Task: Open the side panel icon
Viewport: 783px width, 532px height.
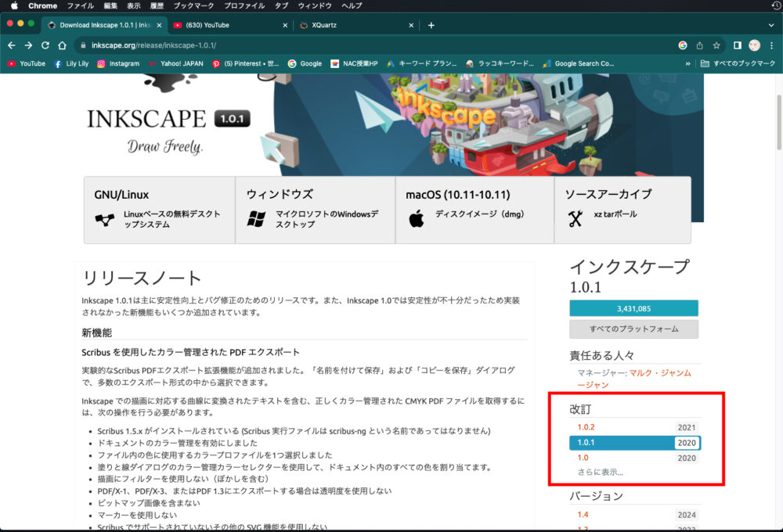Action: [x=737, y=45]
